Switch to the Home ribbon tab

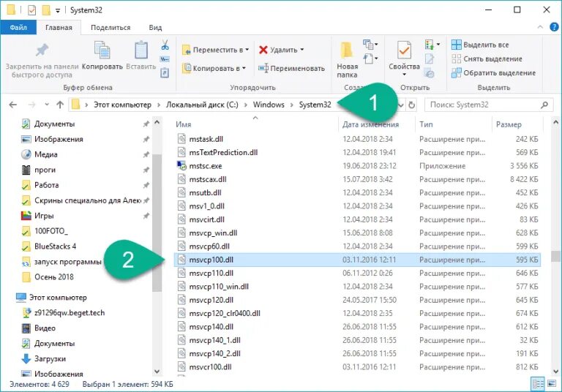pyautogui.click(x=59, y=27)
